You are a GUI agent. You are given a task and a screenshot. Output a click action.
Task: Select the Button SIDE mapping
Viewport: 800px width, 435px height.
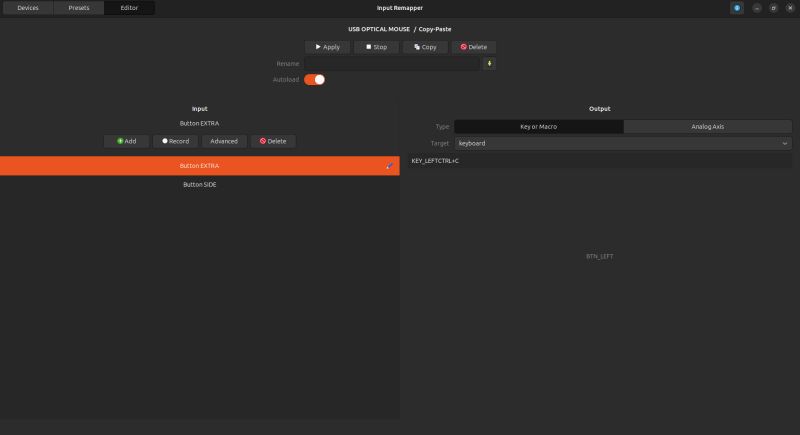(x=199, y=185)
